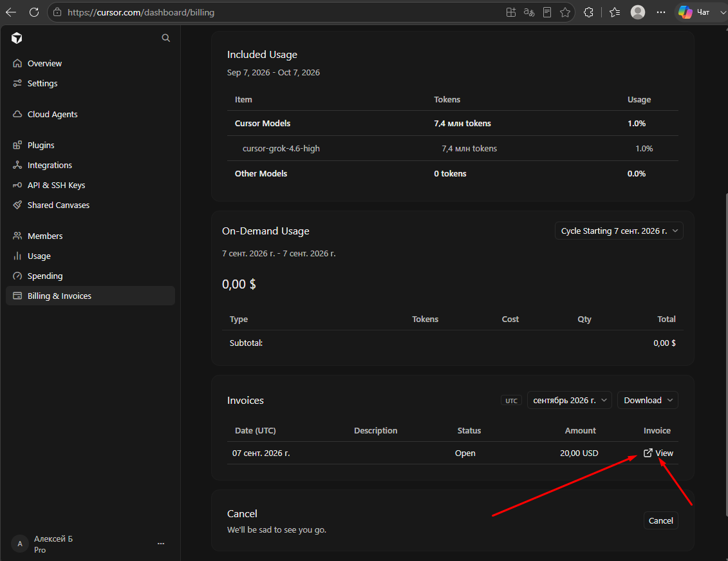Screen dimensions: 728x561
Task: Open the account three-dot menu for Алексей Б
Action: [161, 544]
